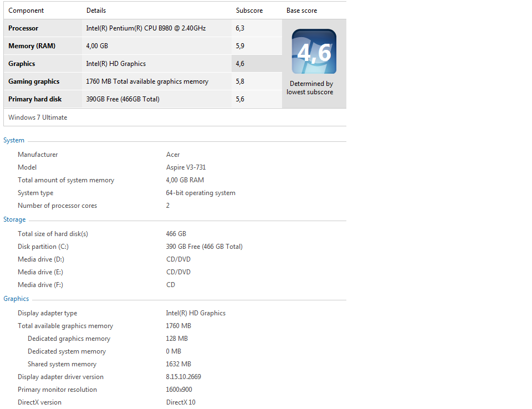
Task: Select the 'Total size of hard disk(s)' label
Action: tap(53, 234)
